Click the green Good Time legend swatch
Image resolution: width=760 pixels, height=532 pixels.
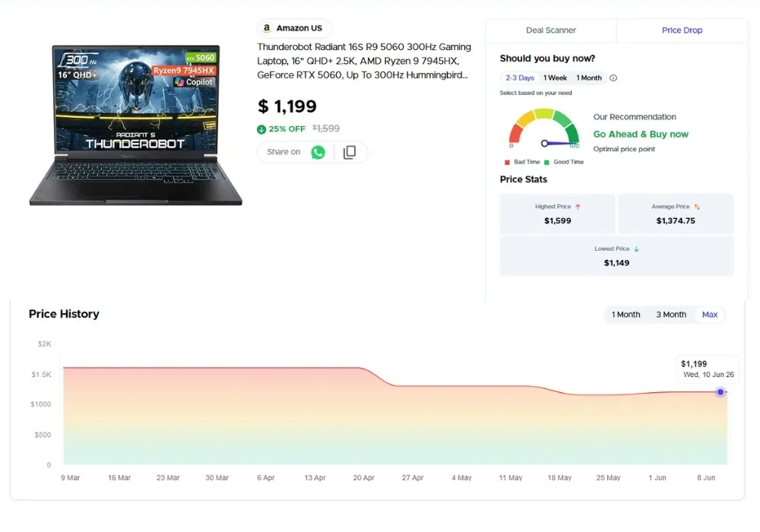click(x=546, y=163)
